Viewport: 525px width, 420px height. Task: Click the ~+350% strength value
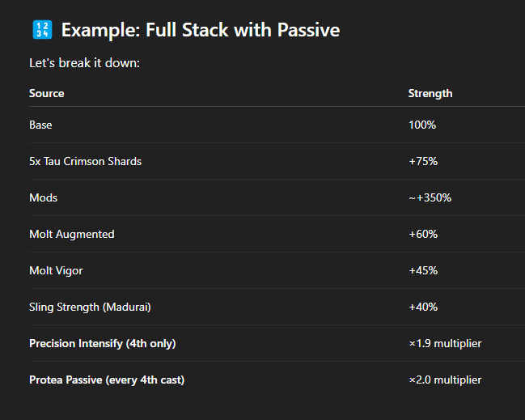tap(430, 197)
